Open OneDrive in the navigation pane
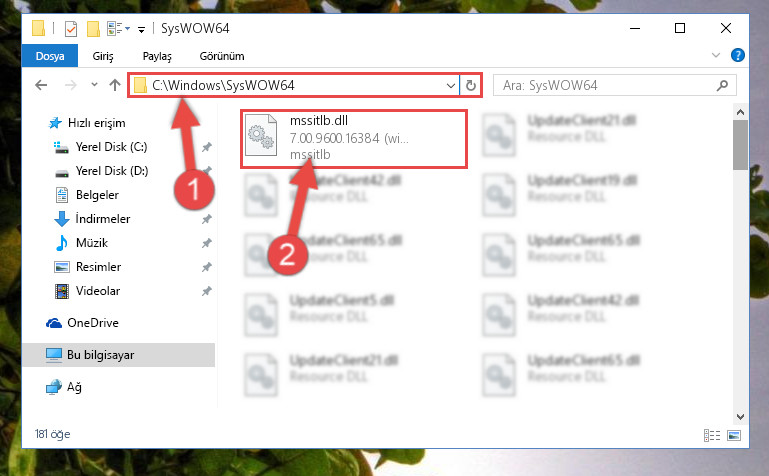 point(93,323)
